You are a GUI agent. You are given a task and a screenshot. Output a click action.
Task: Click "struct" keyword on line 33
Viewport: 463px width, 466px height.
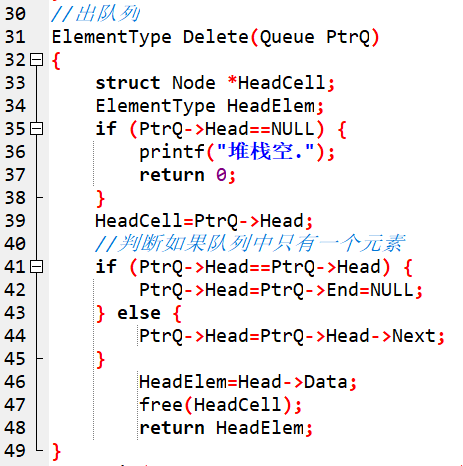click(128, 83)
